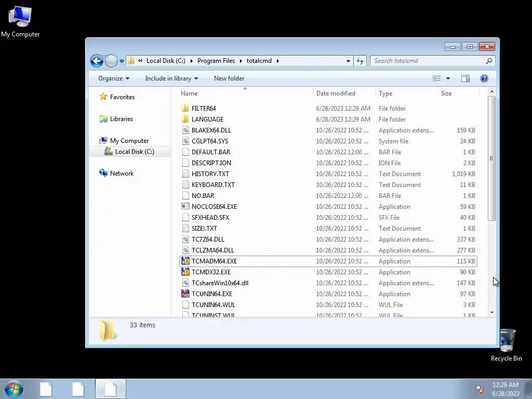Screen dimensions: 532x399
Task: Select My Computer in the navigation pane
Action: (x=124, y=141)
